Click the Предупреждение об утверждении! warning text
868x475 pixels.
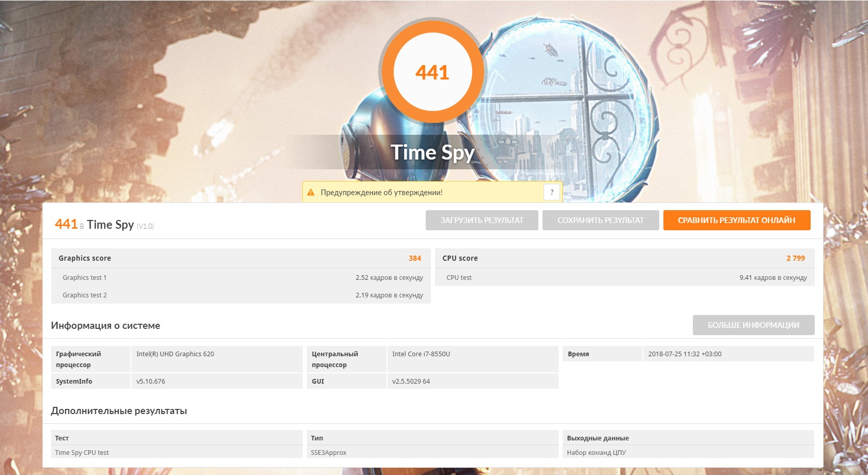click(381, 193)
